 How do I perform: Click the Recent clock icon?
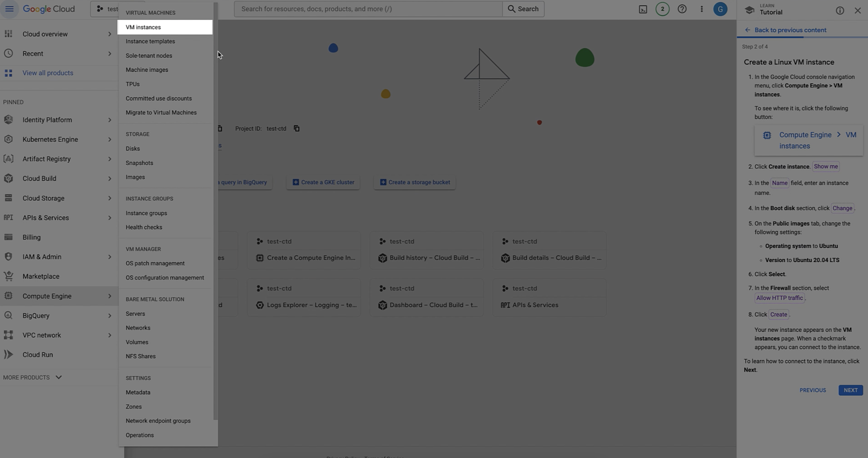click(8, 53)
